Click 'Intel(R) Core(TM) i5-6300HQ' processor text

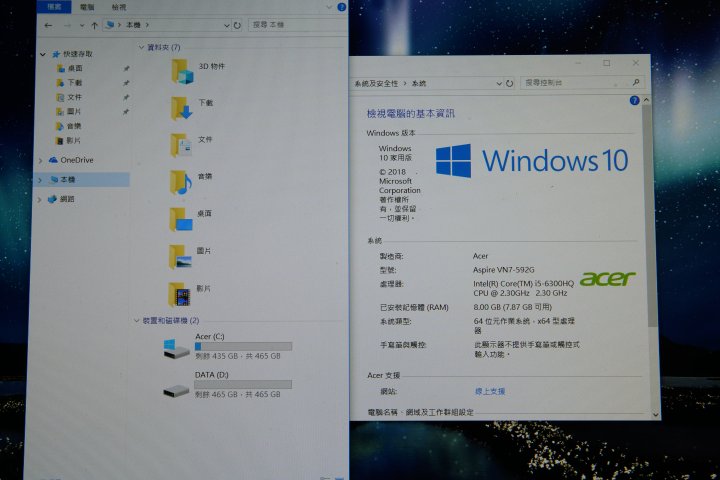tap(523, 283)
